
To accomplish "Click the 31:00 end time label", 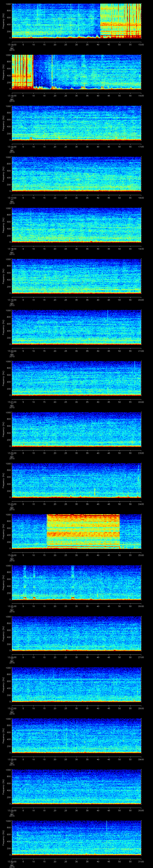I will coord(141,861).
